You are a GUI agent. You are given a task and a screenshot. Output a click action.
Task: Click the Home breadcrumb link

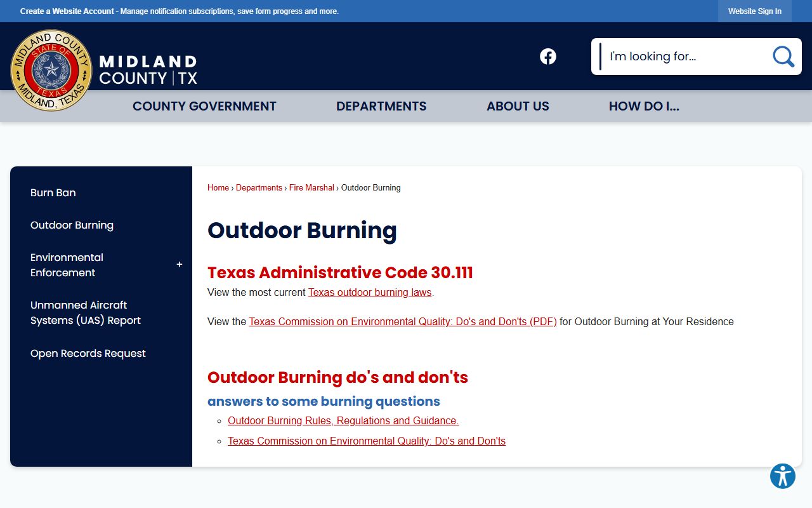click(x=218, y=188)
